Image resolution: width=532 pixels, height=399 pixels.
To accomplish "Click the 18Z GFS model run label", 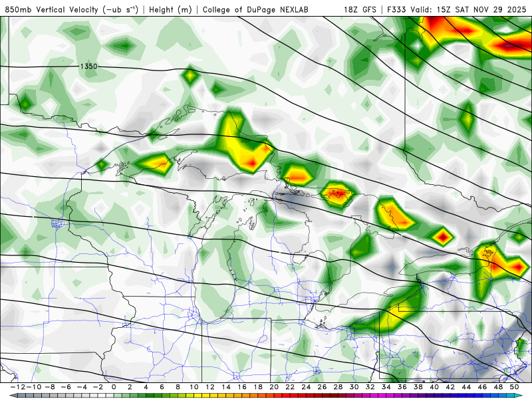I will [x=360, y=9].
